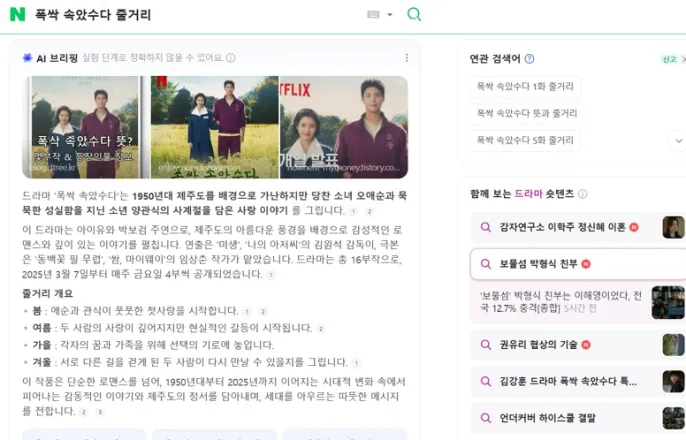The height and width of the screenshot is (440, 686).
Task: Select related search 폭싹 속았수다 5화 줄거리
Action: 525,140
